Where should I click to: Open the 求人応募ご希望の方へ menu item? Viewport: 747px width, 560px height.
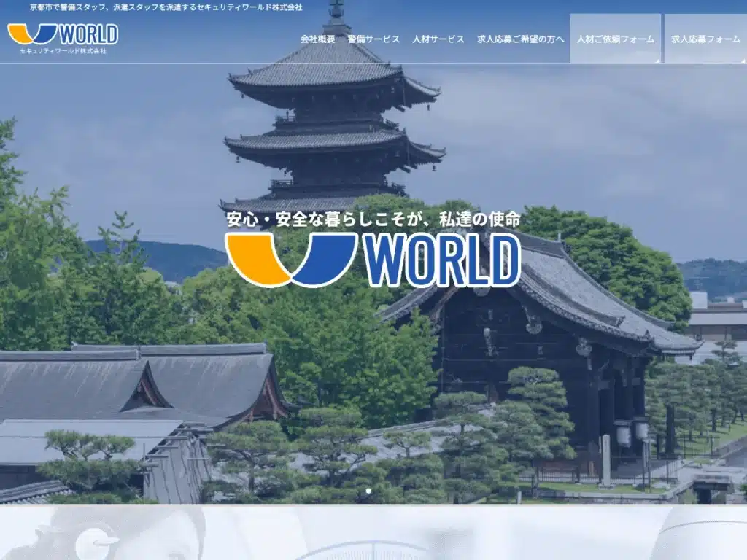coord(520,39)
